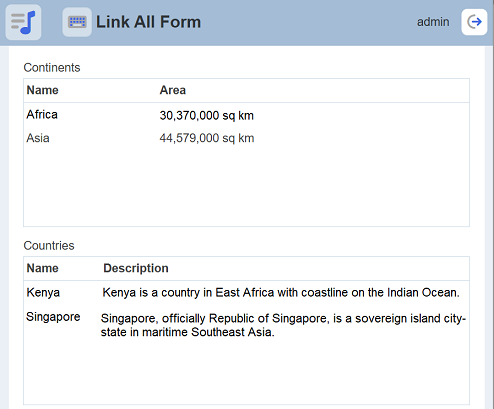Select the Singapore row in Countries
This screenshot has width=494, height=409.
click(x=246, y=324)
